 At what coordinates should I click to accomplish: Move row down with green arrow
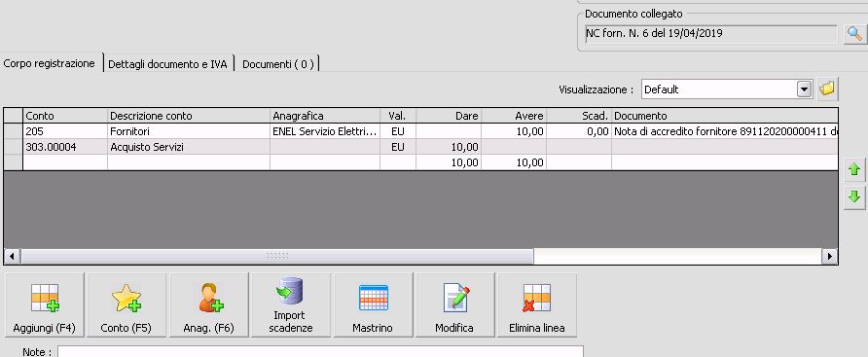click(x=854, y=196)
